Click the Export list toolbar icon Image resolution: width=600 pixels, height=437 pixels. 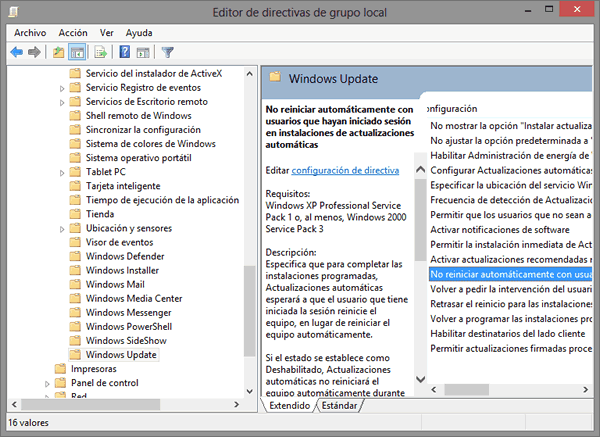pyautogui.click(x=101, y=52)
